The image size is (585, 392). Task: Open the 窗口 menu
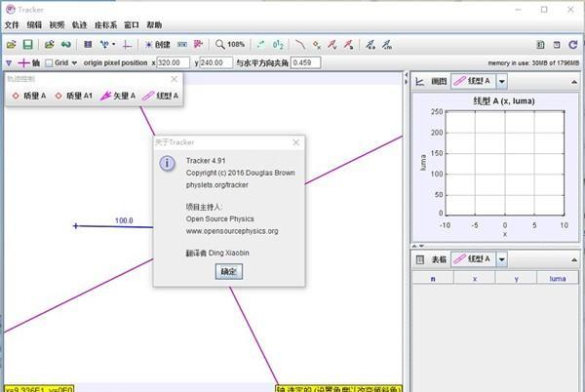132,25
